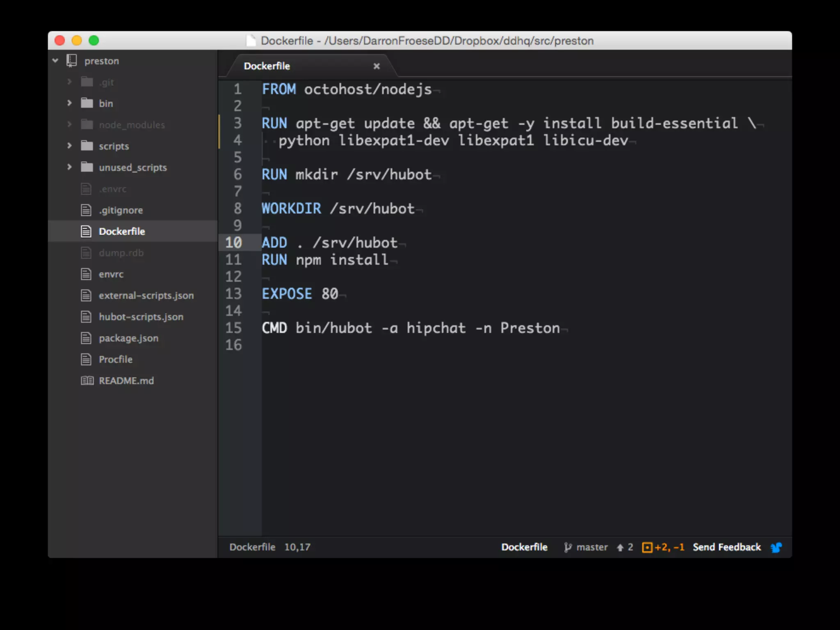The width and height of the screenshot is (840, 630).
Task: Click the Atom squirrel update icon
Action: click(x=776, y=547)
